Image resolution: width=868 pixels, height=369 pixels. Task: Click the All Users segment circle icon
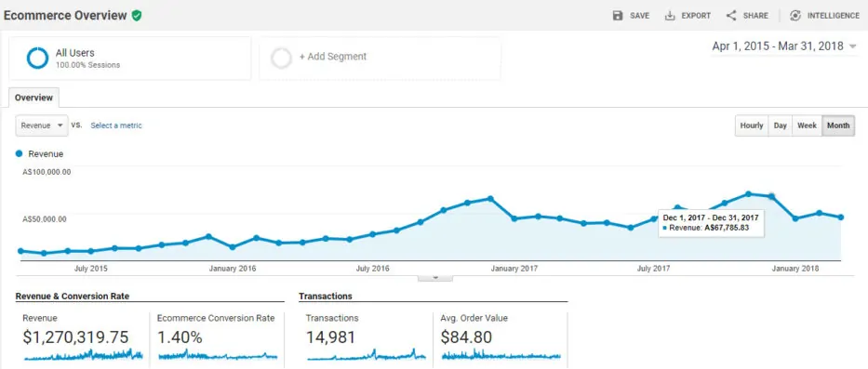point(37,58)
